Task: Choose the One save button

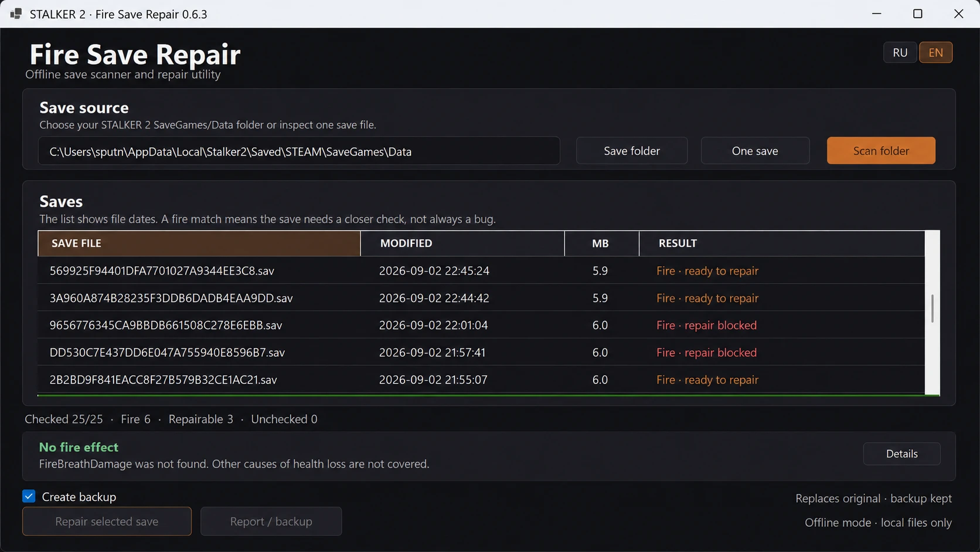Action: 755,151
